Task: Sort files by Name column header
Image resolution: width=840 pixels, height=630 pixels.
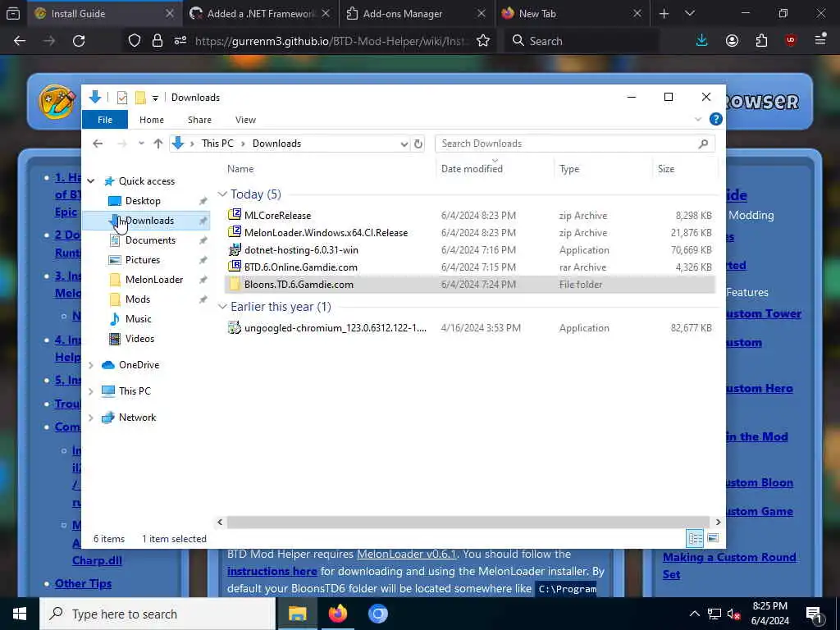Action: pyautogui.click(x=240, y=169)
